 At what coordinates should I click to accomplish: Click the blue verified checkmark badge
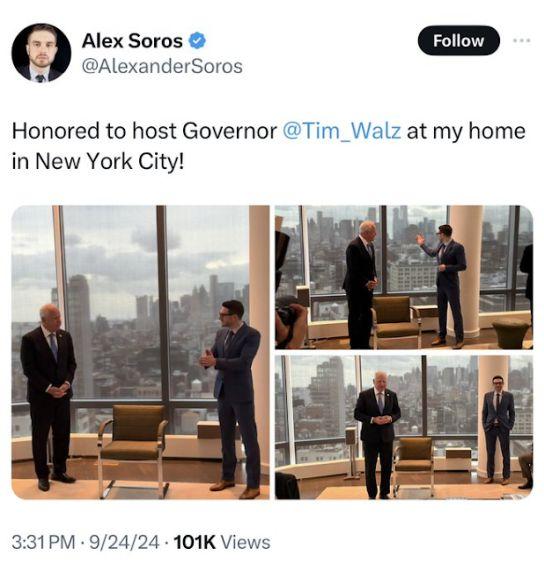197,40
